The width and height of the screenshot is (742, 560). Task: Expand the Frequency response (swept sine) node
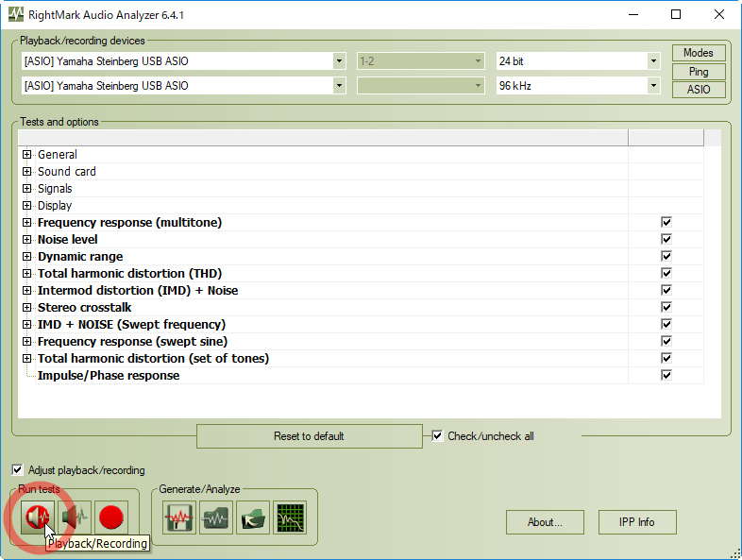pyautogui.click(x=27, y=342)
